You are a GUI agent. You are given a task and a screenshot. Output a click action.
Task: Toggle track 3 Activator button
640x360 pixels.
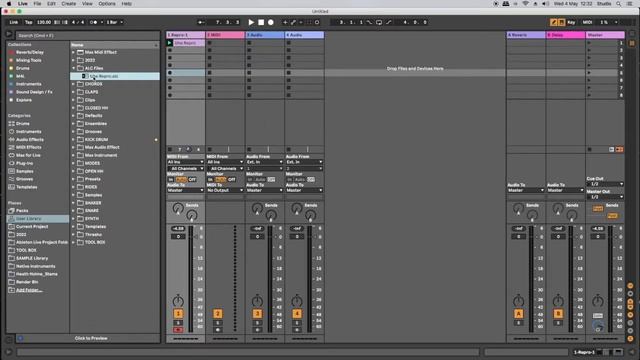pyautogui.click(x=257, y=313)
